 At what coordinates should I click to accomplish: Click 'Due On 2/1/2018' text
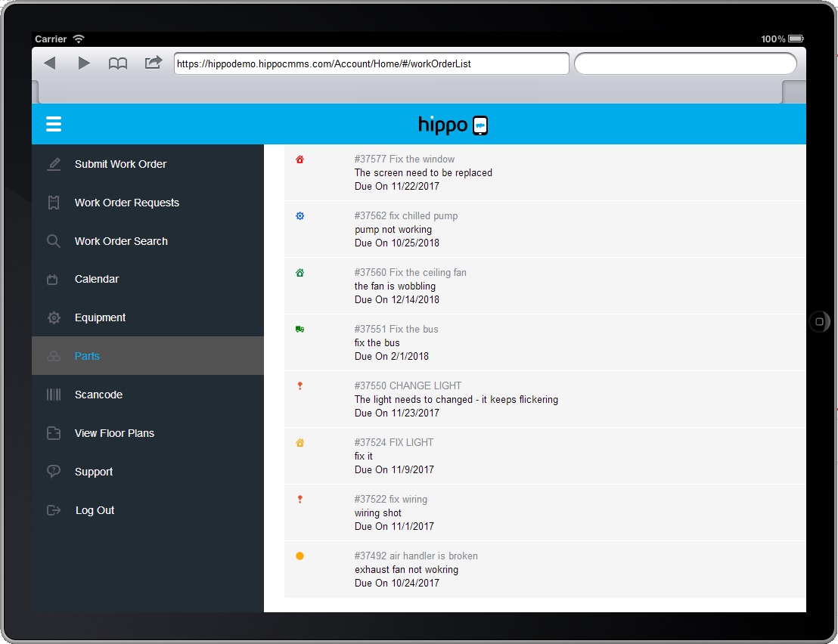(392, 356)
